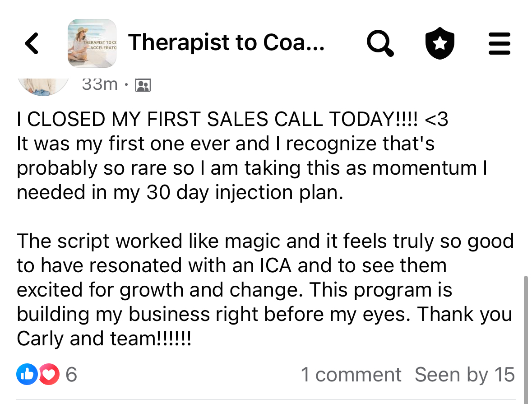
Task: Tap the 'Carly and team!!!!!!' text
Action: [104, 339]
